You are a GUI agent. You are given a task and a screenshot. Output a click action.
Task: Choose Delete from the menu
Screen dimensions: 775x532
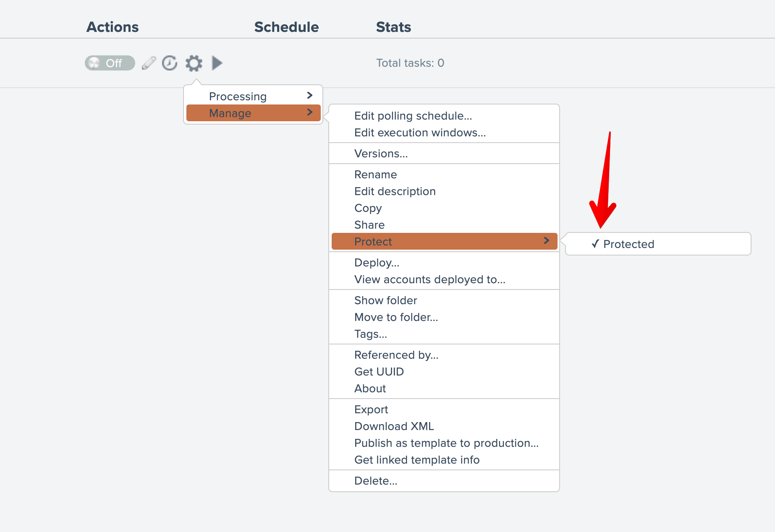(x=375, y=481)
